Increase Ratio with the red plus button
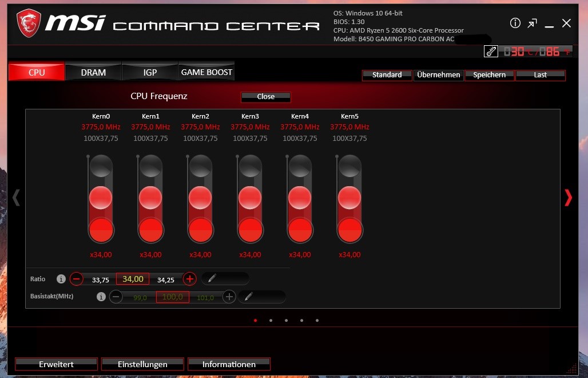This screenshot has height=378, width=588. pyautogui.click(x=190, y=279)
